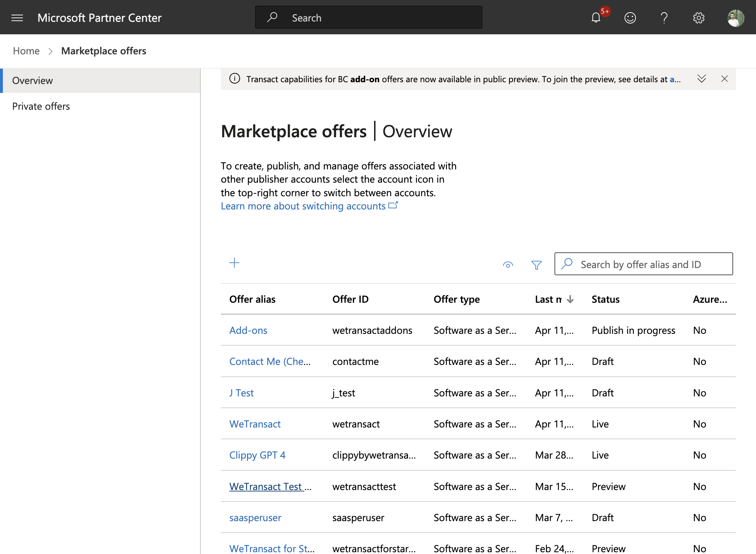Open the Contact Me offer
Screen dimensions: 756x554
coord(270,361)
